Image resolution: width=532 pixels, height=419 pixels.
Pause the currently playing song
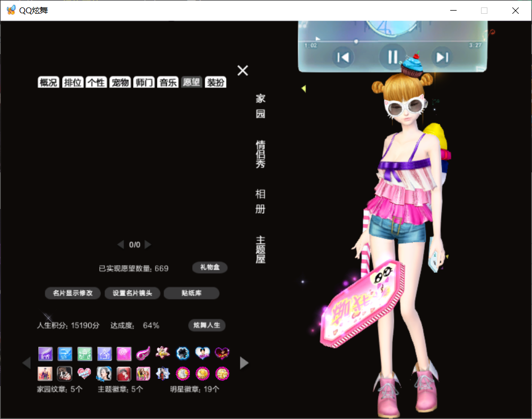(x=392, y=57)
